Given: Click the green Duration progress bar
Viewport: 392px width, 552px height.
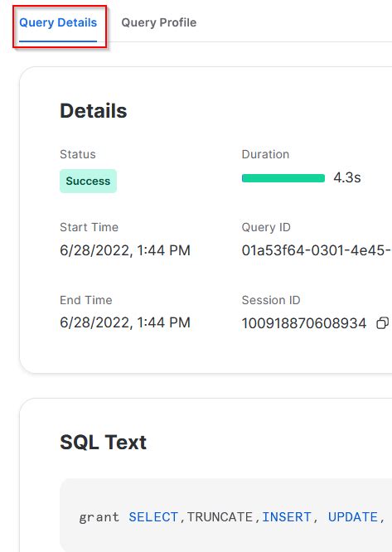Looking at the screenshot, I should point(283,178).
